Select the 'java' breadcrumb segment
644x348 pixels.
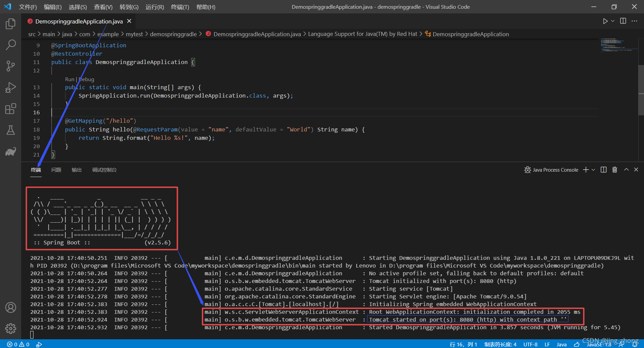pyautogui.click(x=67, y=34)
